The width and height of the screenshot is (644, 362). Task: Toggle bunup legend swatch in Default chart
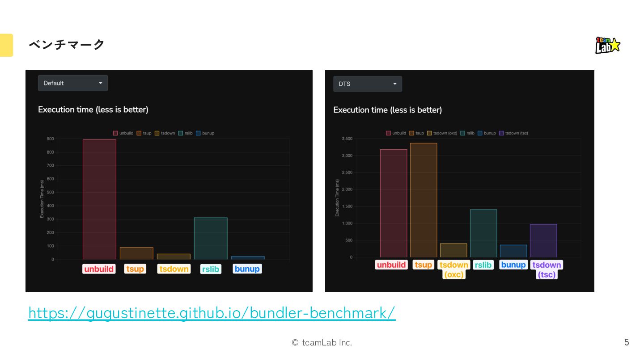click(198, 133)
